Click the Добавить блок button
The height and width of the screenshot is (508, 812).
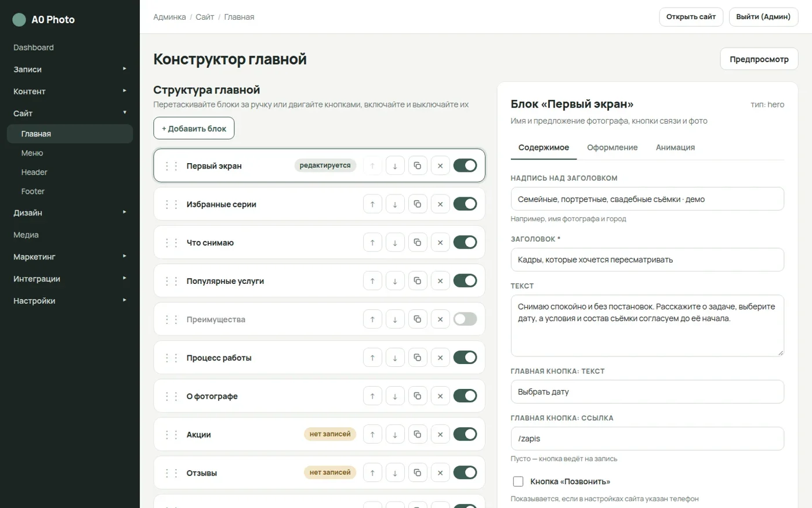pyautogui.click(x=194, y=128)
